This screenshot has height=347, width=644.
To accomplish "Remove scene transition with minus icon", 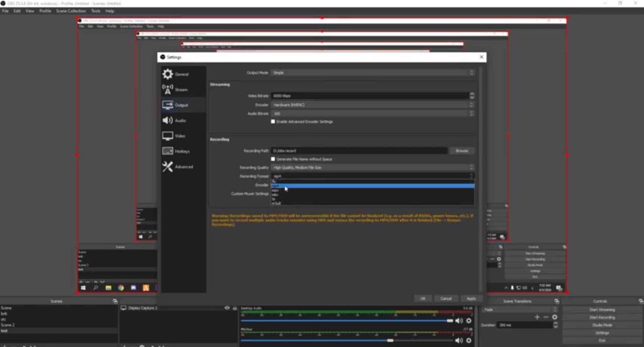I will pos(546,317).
